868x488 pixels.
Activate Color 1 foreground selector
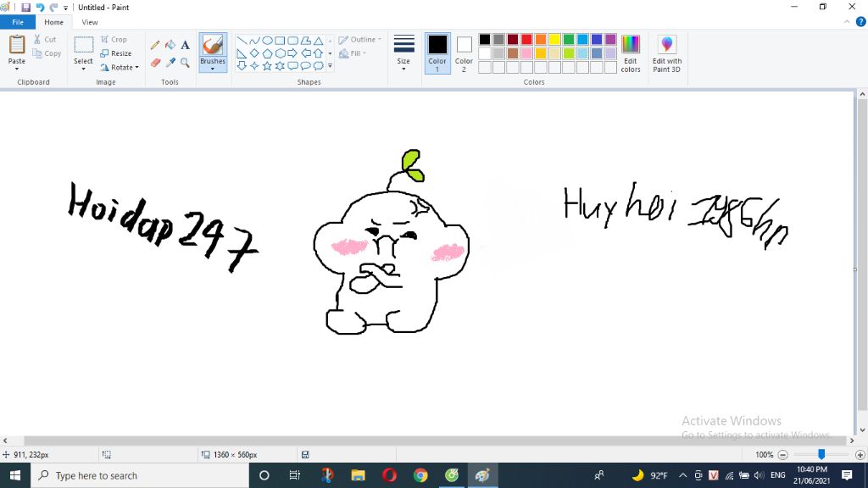point(437,53)
